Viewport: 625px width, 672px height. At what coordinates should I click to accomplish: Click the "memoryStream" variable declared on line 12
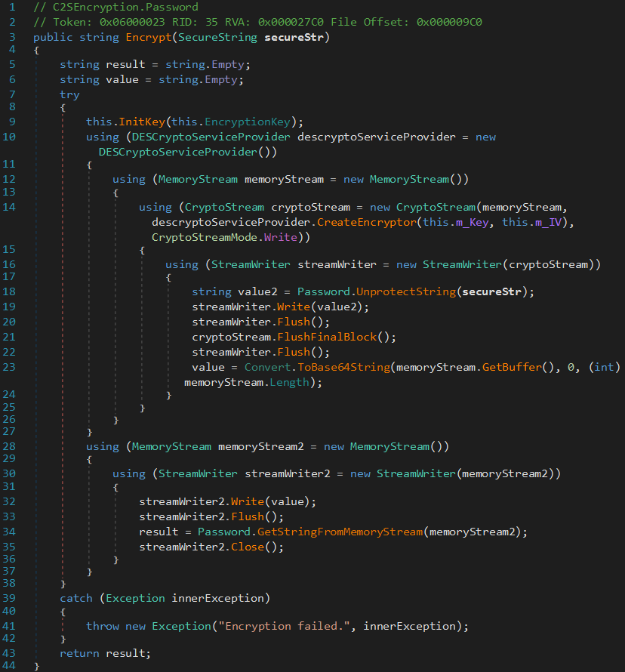click(284, 179)
